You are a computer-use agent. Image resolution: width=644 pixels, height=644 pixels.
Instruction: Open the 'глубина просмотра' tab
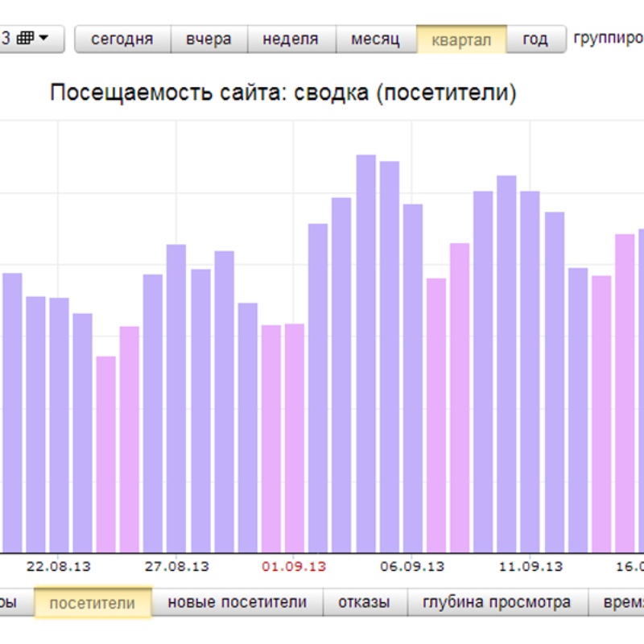pos(497,602)
